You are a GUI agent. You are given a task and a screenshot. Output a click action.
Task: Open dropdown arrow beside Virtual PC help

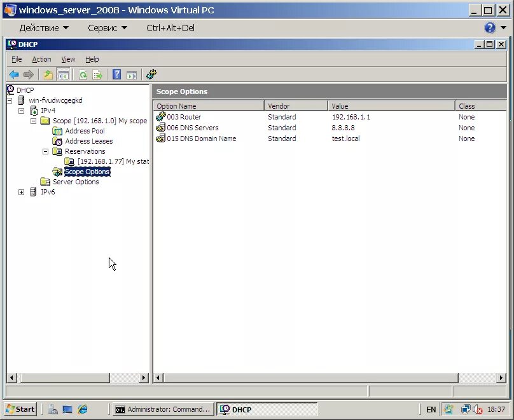click(504, 28)
